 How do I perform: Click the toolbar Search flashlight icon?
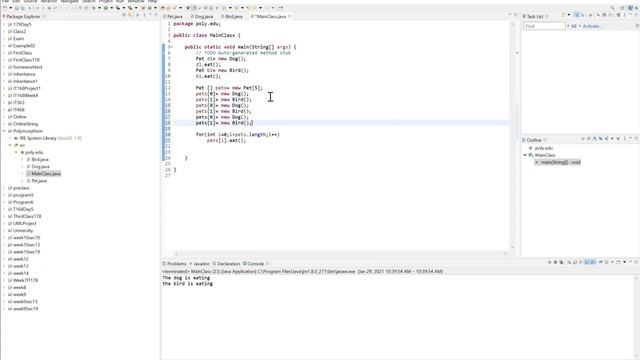(175, 8)
